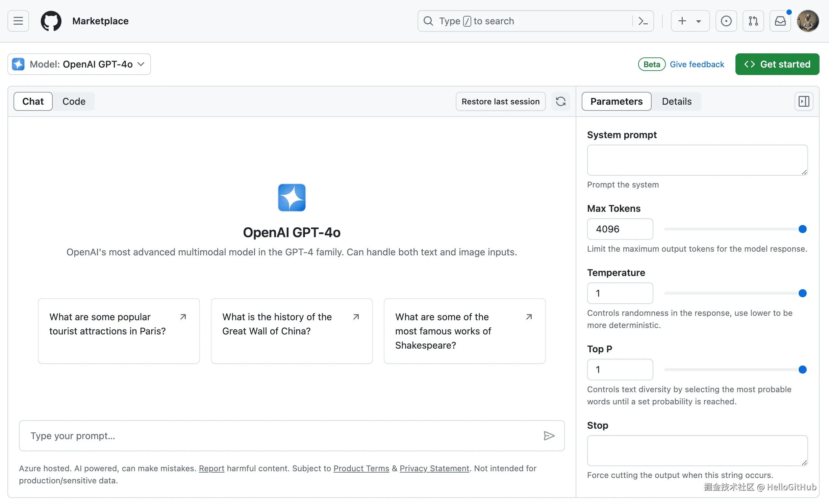Open the user avatar menu
This screenshot has height=504, width=829.
[808, 21]
